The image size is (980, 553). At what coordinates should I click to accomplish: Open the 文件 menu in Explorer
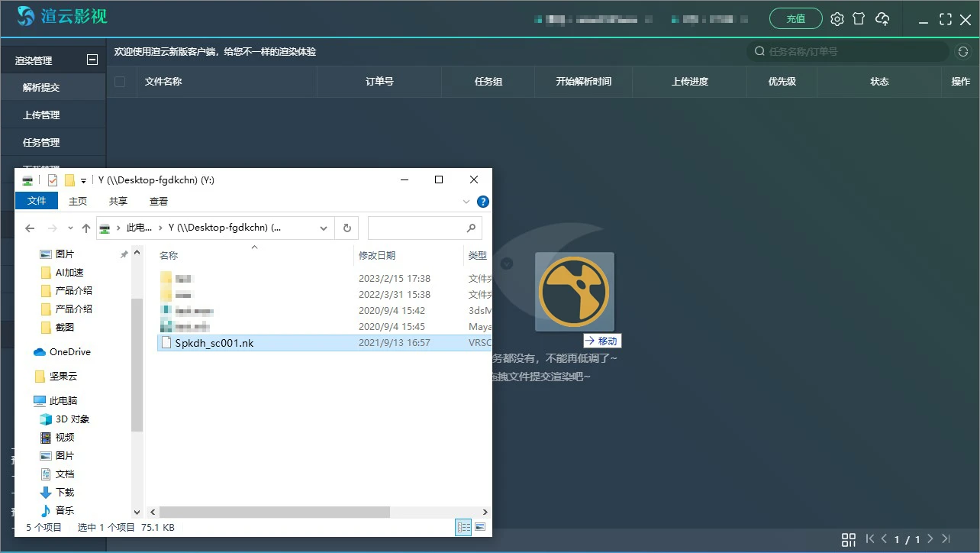37,201
